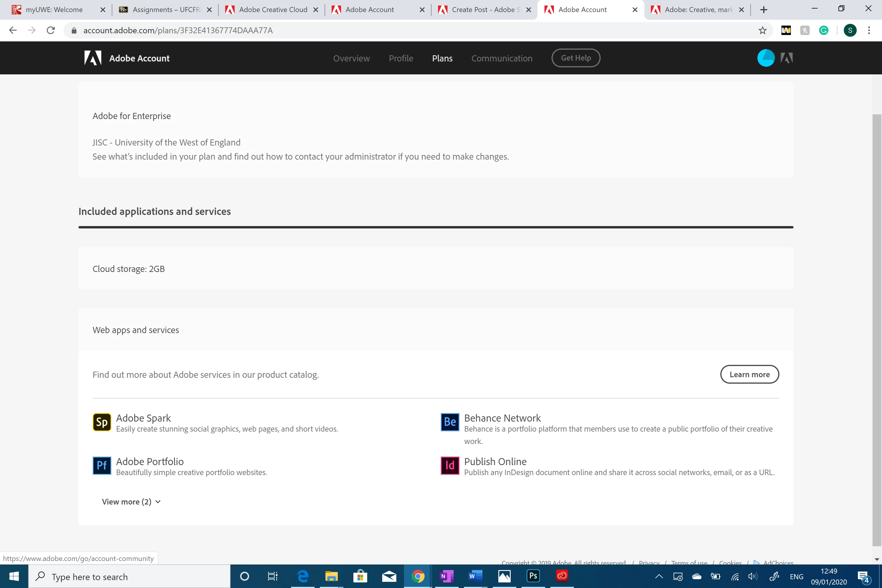
Task: Expand View more (2) apps list
Action: (131, 502)
